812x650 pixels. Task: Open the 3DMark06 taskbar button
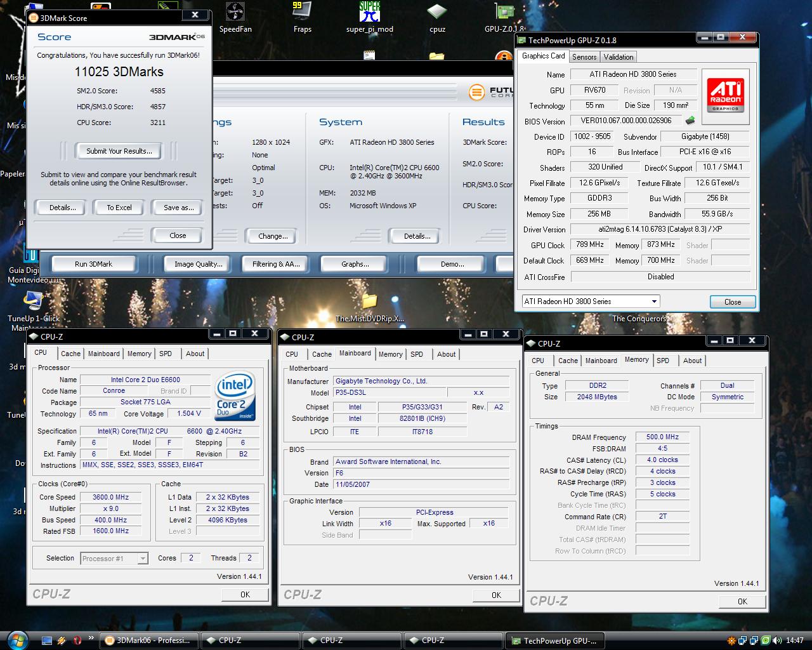pos(149,640)
